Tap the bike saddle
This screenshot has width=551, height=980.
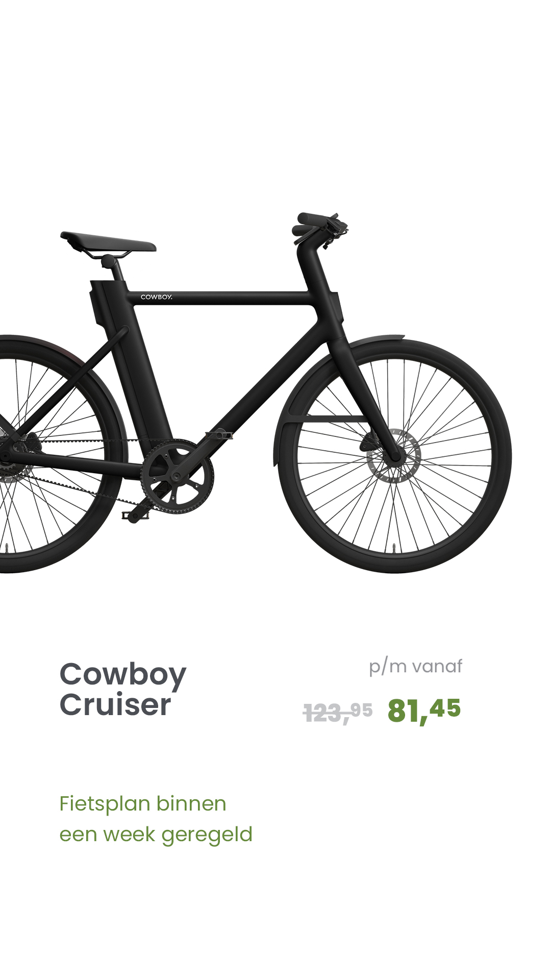click(x=108, y=241)
